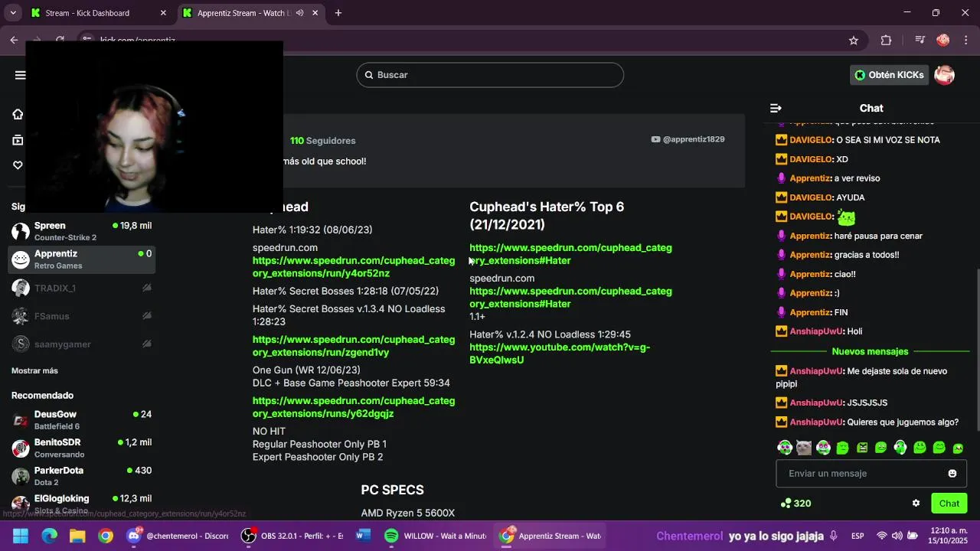Open the clock showing 12:10 a. m.

pos(949,536)
